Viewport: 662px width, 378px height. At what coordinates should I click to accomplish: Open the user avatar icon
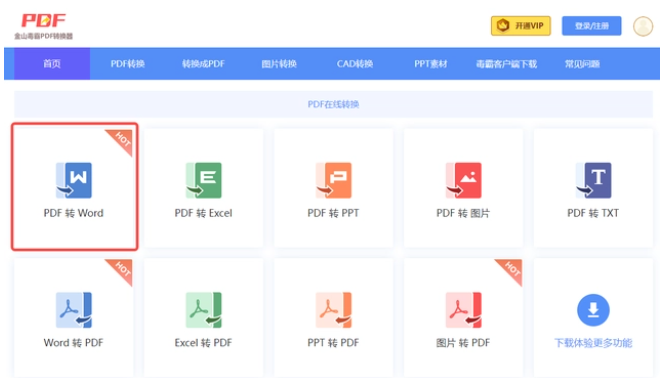[x=643, y=26]
